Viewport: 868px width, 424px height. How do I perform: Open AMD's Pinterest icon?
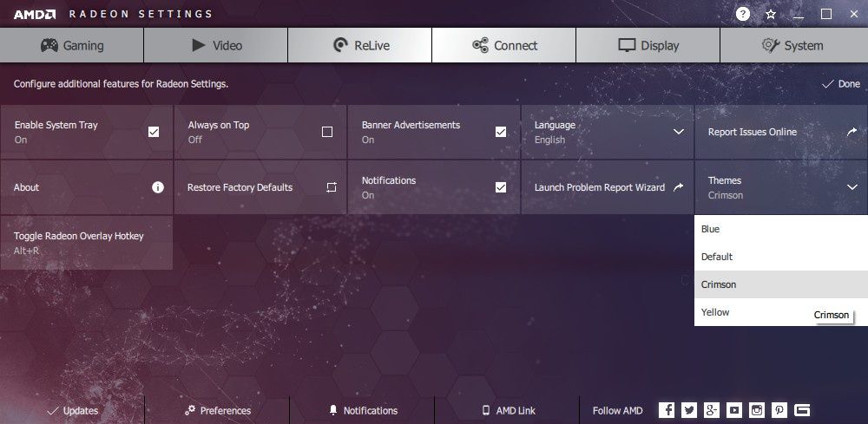(x=779, y=410)
